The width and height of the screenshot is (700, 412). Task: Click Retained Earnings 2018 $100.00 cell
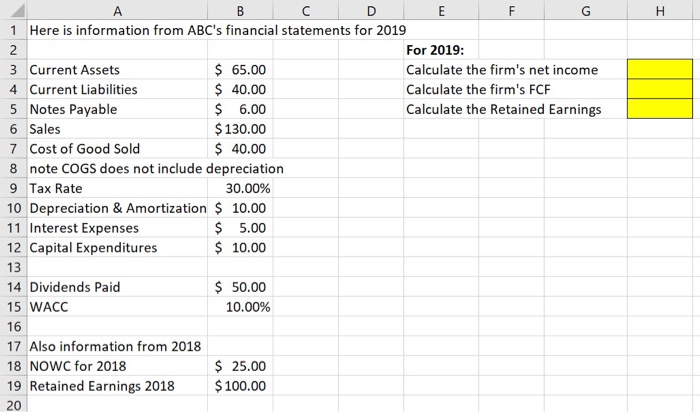point(240,386)
